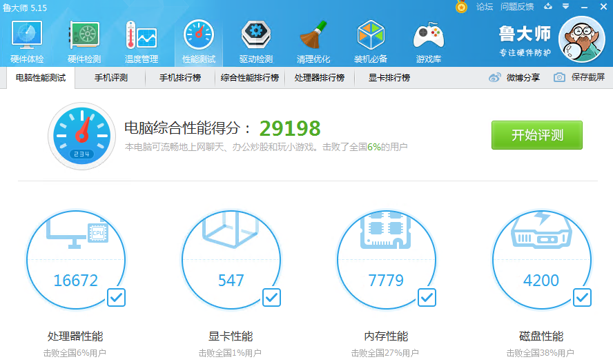Open the title bar dropdown menu arrow
The image size is (613, 364).
click(x=565, y=6)
